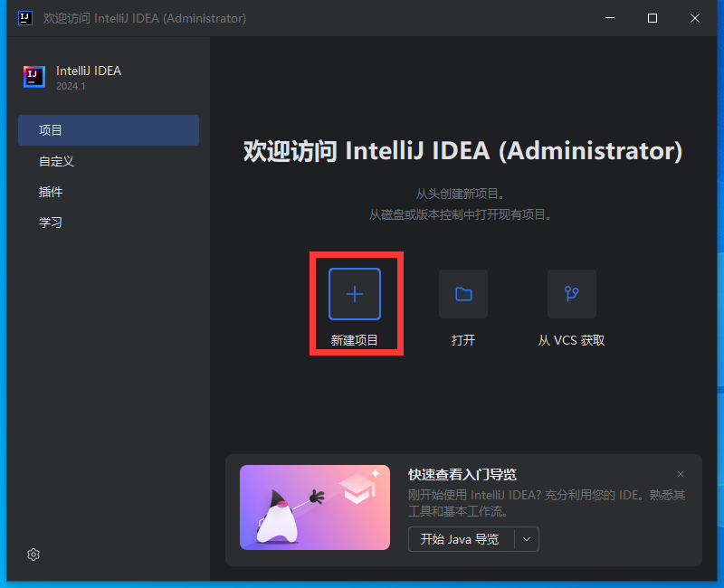The width and height of the screenshot is (724, 588).
Task: Click the IJ icon in title bar
Action: point(25,18)
